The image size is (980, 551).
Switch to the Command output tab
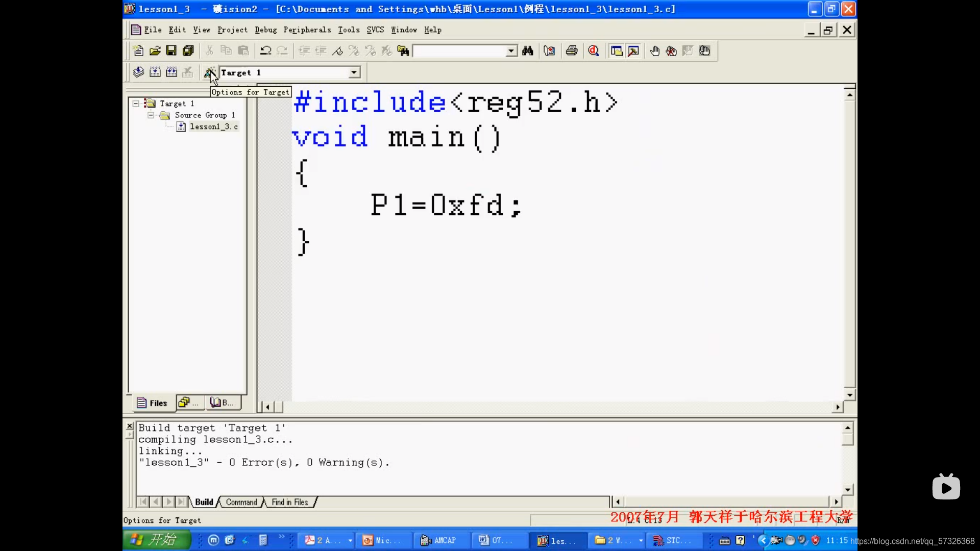coord(241,502)
